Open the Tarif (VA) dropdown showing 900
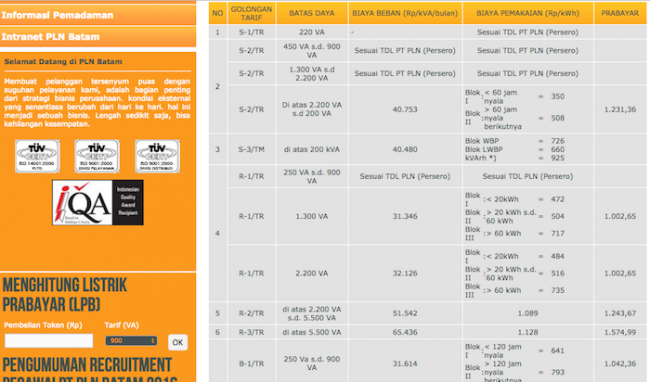Image resolution: width=650 pixels, height=382 pixels. point(131,341)
